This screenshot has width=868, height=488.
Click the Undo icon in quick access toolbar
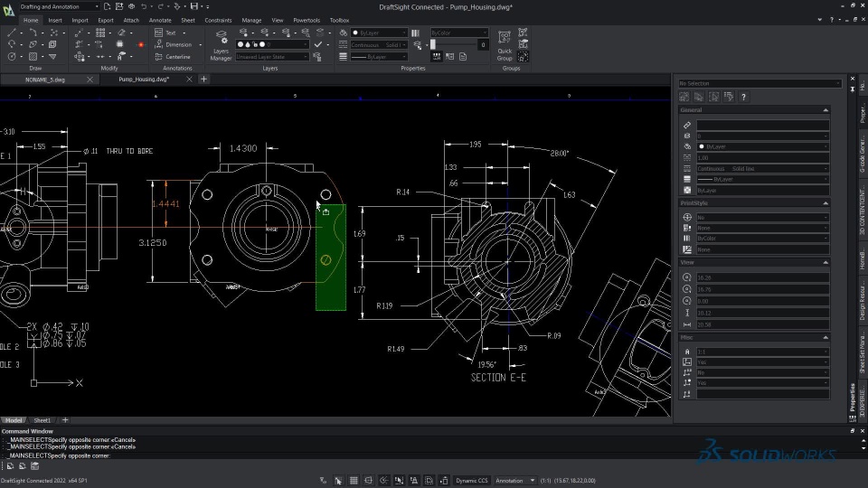[x=144, y=6]
